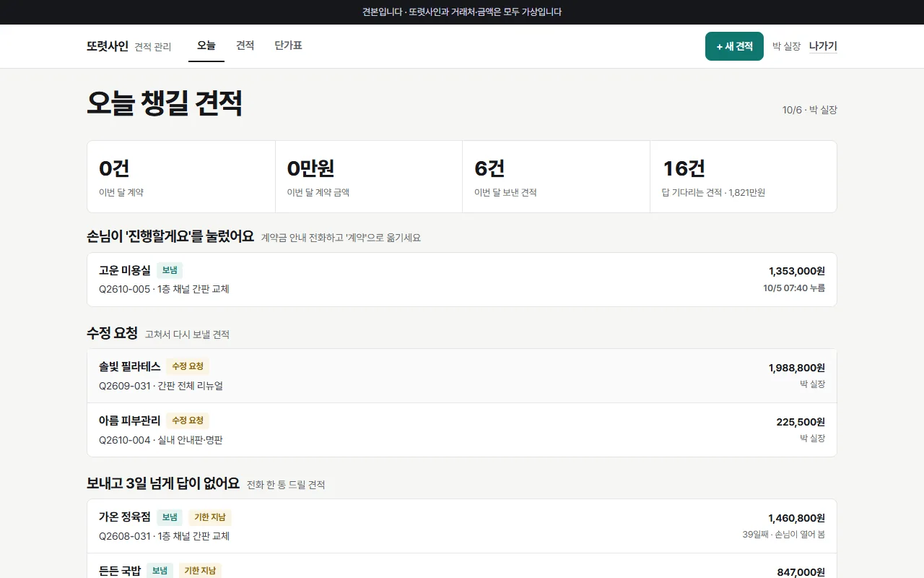
Task: Click 고쳐서 다시 보낼 견적 subtitle
Action: (x=187, y=335)
